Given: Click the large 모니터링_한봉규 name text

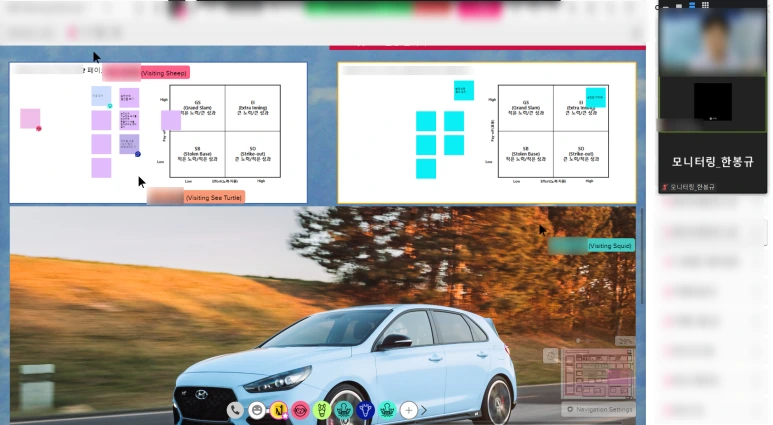Looking at the screenshot, I should 713,162.
